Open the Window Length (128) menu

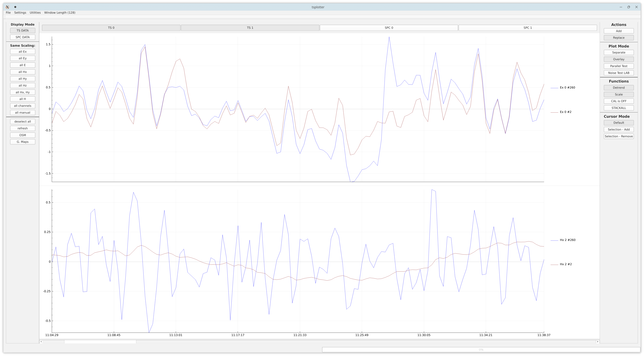point(59,12)
